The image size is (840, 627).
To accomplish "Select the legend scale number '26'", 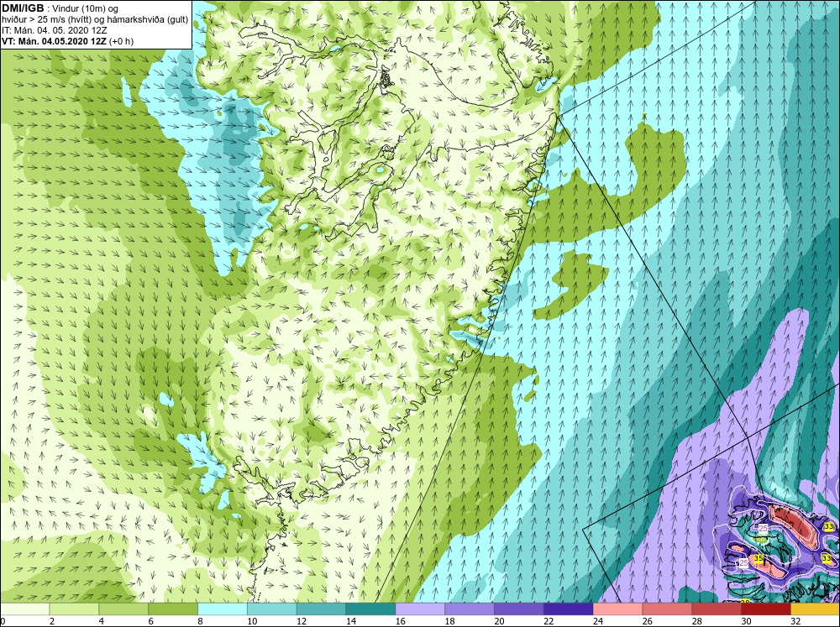I will pyautogui.click(x=647, y=621).
